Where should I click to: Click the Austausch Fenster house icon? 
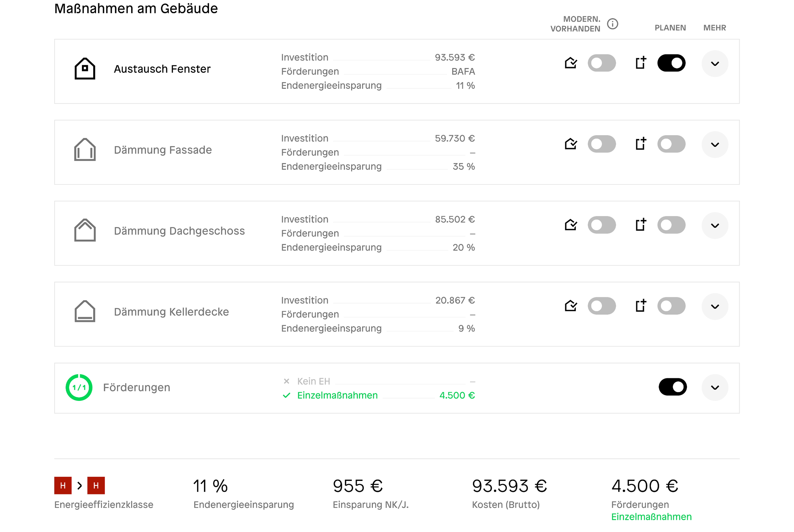[x=85, y=69]
